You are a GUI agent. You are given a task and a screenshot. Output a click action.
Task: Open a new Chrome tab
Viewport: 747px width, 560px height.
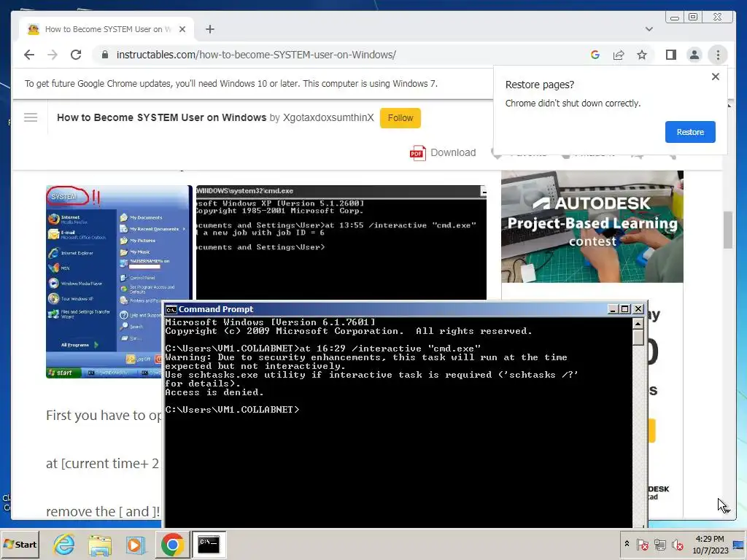(x=209, y=29)
